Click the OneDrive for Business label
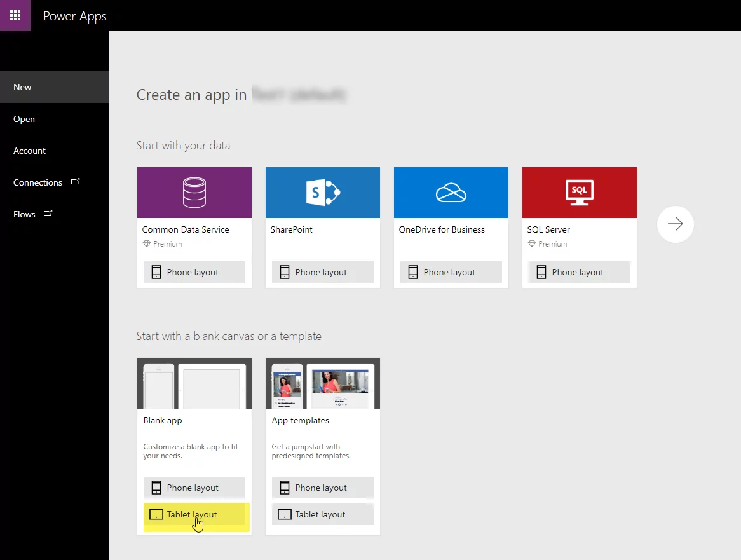741x560 pixels. click(x=442, y=229)
